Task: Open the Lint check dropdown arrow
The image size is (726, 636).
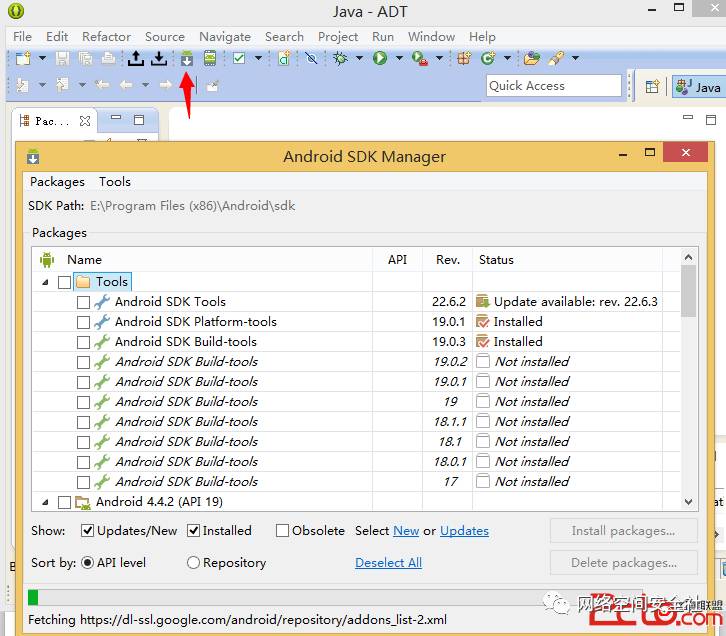Action: tap(258, 58)
